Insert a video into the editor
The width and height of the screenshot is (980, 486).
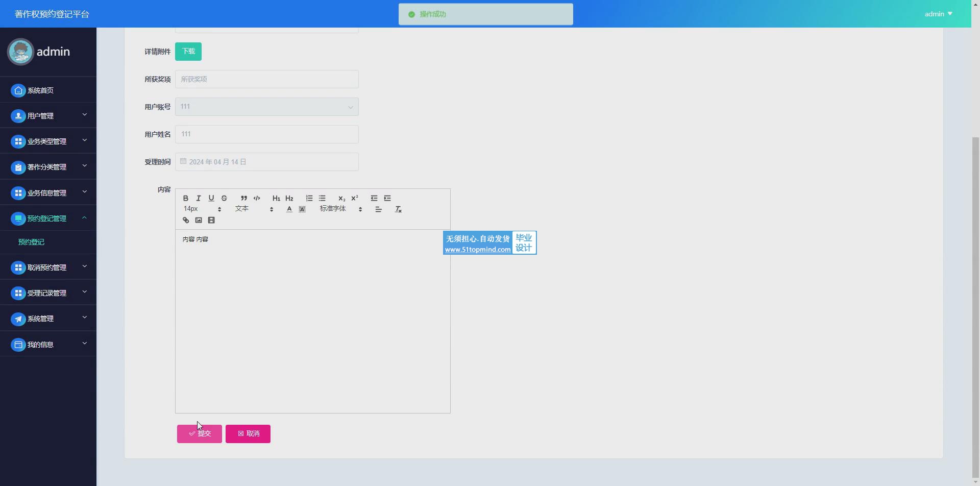click(x=211, y=221)
